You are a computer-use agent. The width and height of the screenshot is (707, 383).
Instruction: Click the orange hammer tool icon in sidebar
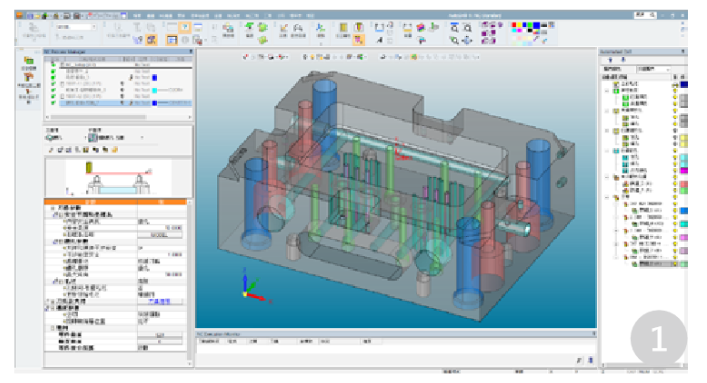(28, 77)
